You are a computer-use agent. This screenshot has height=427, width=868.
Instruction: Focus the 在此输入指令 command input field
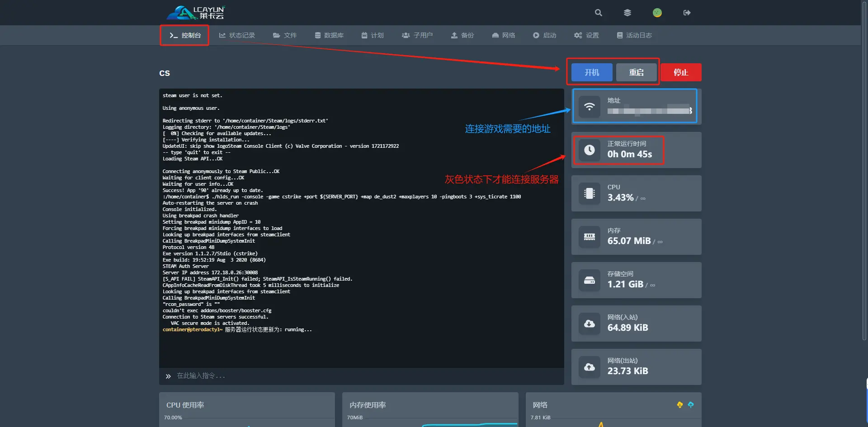tap(362, 376)
